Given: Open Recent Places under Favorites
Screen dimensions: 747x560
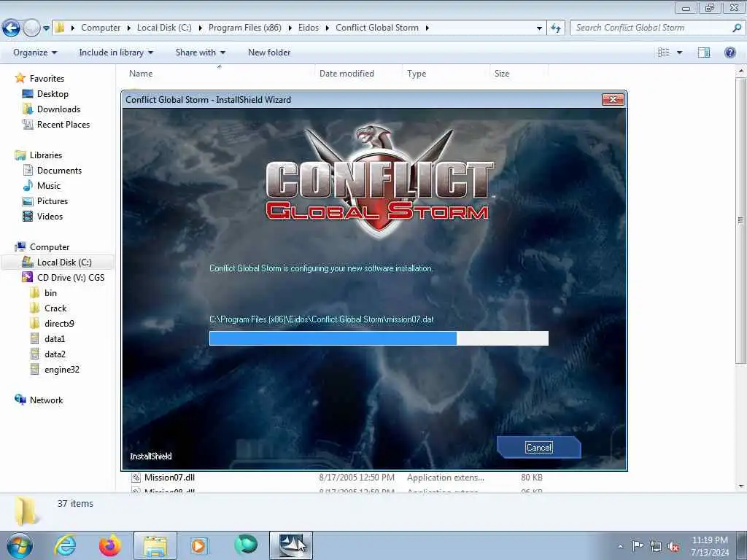Looking at the screenshot, I should pyautogui.click(x=63, y=124).
